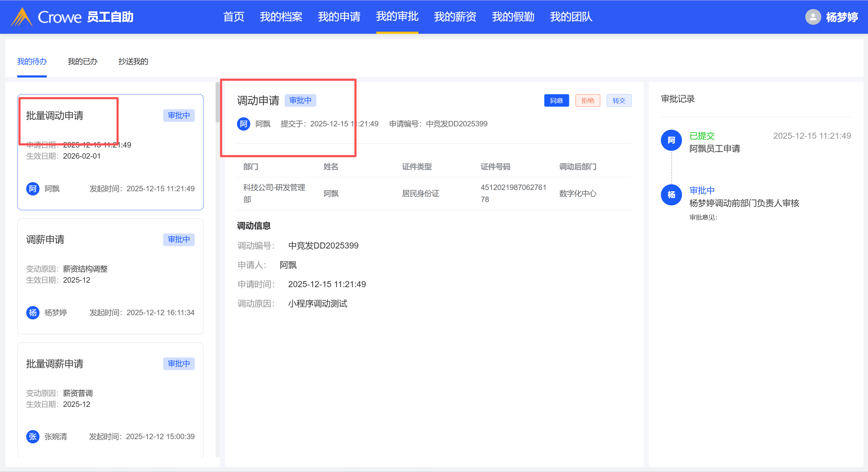Switch to 我的已办 tab
Image resolution: width=868 pixels, height=472 pixels.
[x=83, y=61]
